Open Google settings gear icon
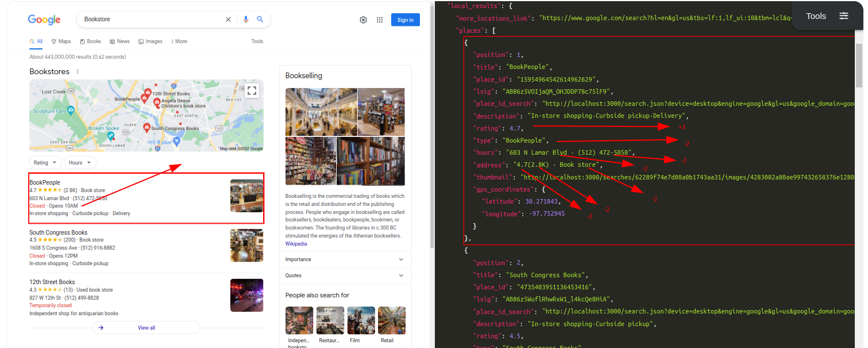Image resolution: width=868 pixels, height=348 pixels. point(363,20)
